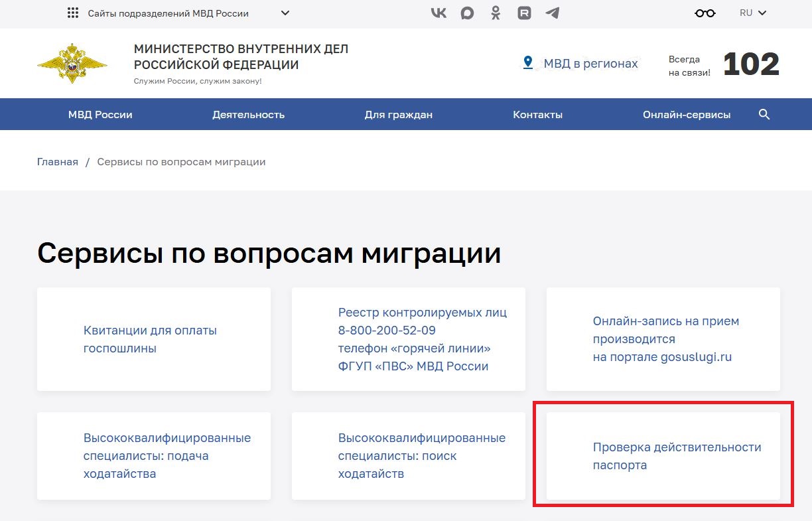Click the 102 emergency number
This screenshot has height=521, width=812.
coord(751,63)
